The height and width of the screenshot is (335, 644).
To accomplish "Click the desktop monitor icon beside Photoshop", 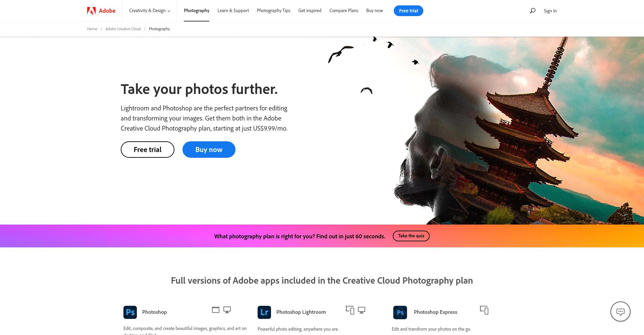I will [227, 310].
